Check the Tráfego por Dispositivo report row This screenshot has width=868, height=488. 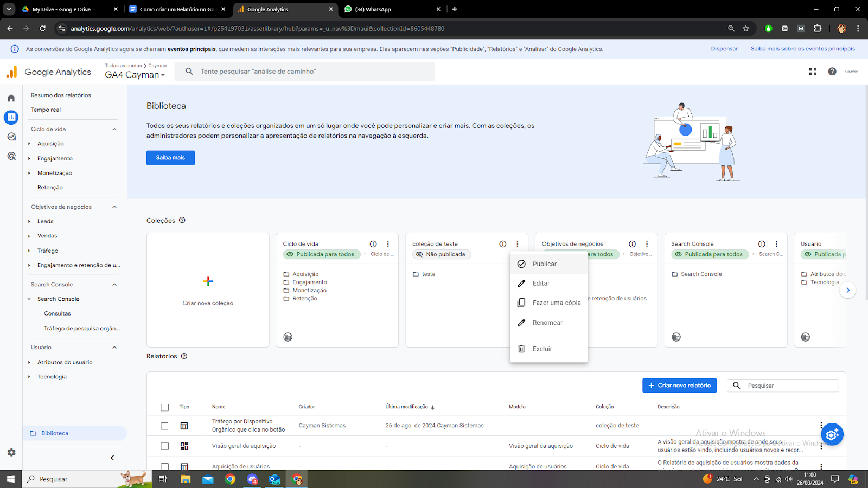pyautogui.click(x=165, y=426)
